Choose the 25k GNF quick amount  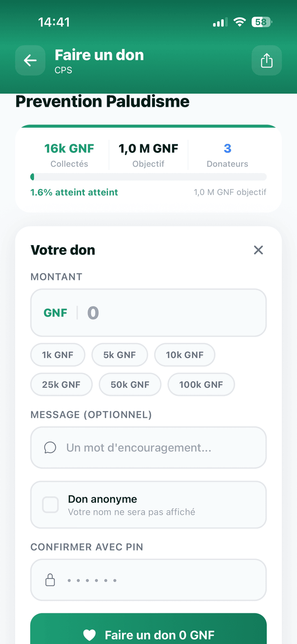tap(61, 384)
